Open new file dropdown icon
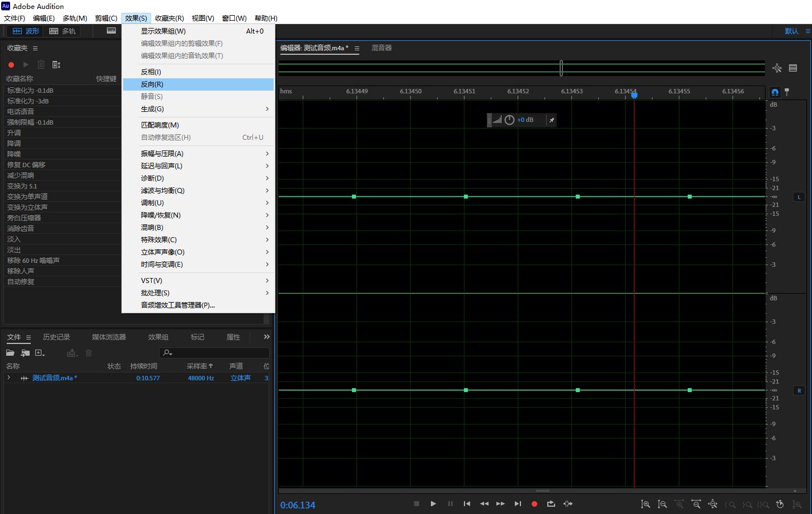Viewport: 812px width, 514px height. coord(40,353)
